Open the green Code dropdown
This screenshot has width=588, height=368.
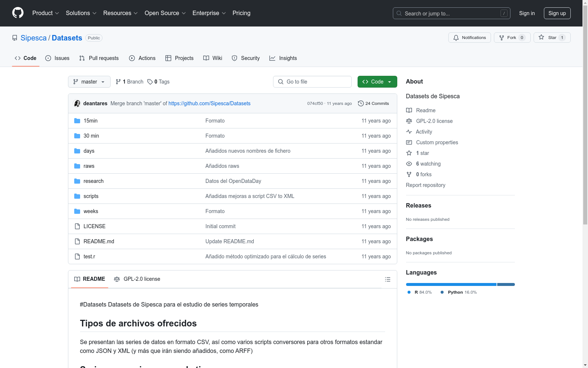point(377,82)
